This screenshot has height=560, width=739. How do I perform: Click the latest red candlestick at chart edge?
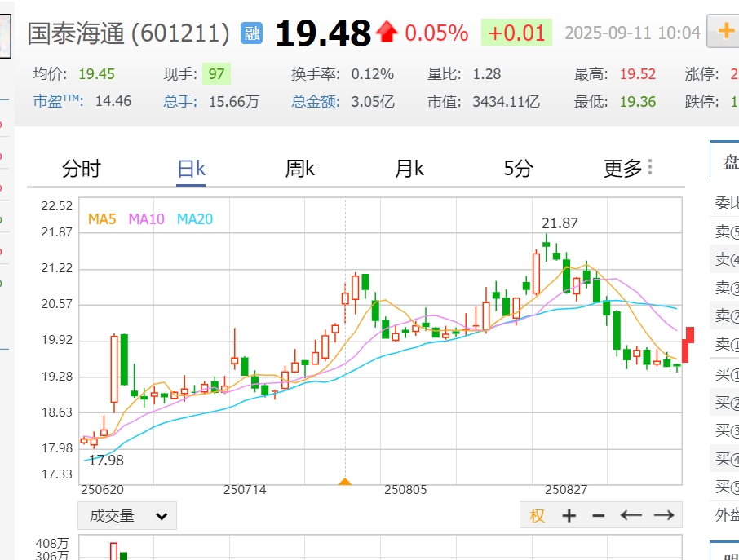[687, 345]
